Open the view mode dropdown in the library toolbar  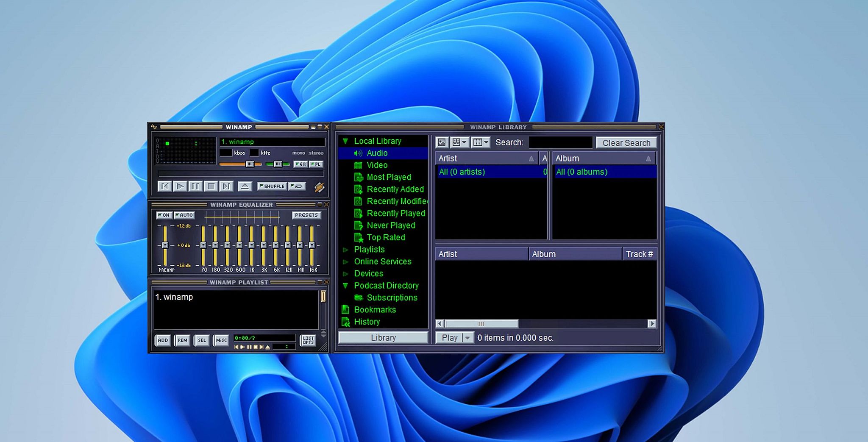pos(459,142)
